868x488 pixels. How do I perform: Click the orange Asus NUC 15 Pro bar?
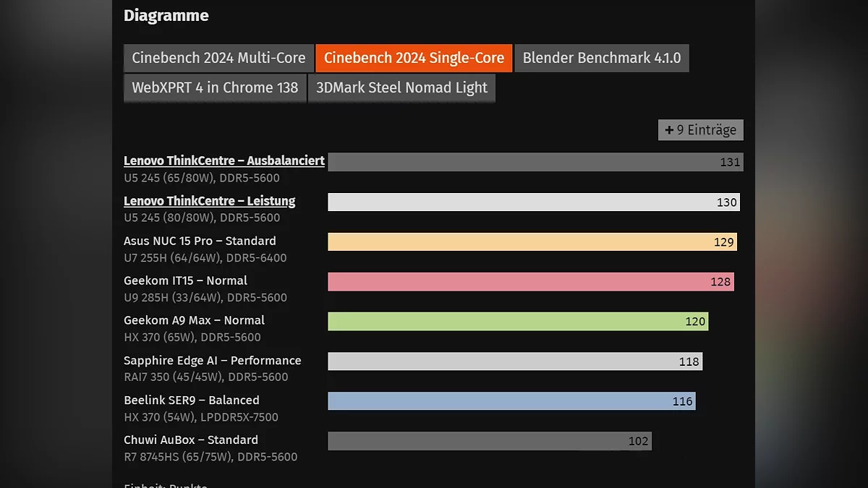click(x=532, y=242)
